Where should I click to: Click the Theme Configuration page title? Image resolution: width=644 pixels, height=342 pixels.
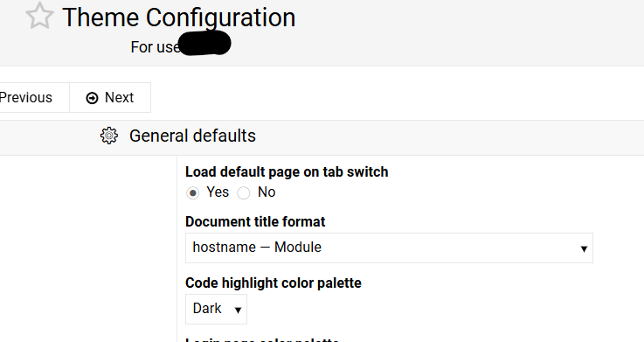coord(178,18)
